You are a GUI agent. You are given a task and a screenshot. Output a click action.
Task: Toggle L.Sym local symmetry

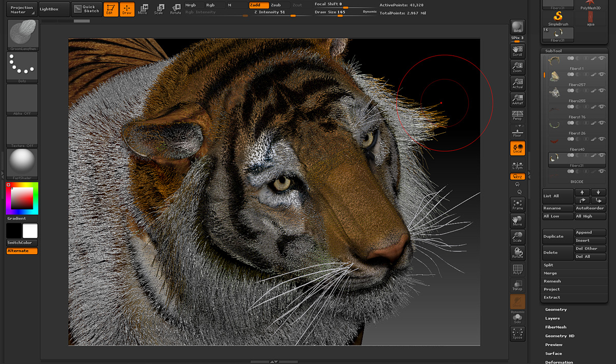[517, 165]
